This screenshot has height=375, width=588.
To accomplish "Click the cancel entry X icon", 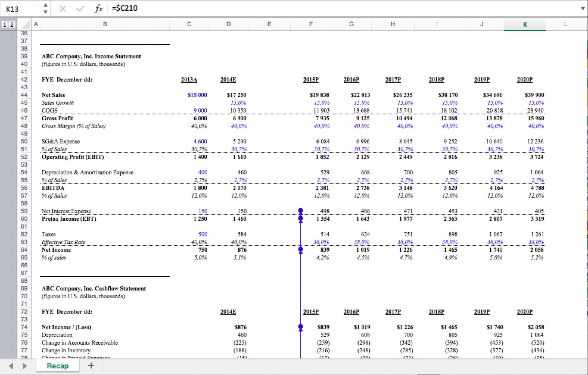I will click(x=63, y=9).
